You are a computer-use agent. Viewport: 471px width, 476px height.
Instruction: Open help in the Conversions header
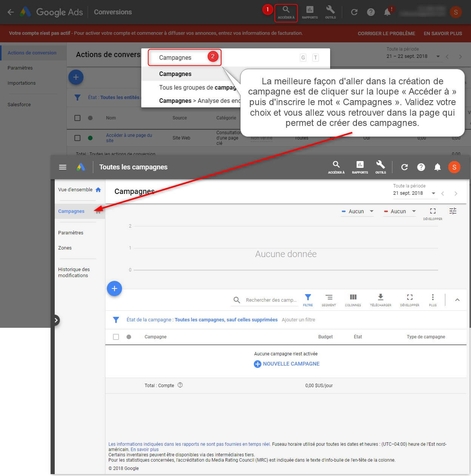point(371,12)
